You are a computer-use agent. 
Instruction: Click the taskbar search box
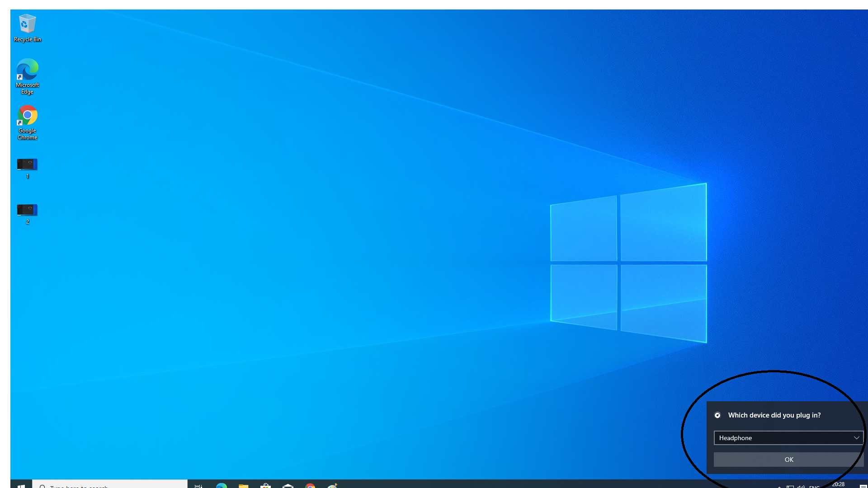[x=111, y=486]
